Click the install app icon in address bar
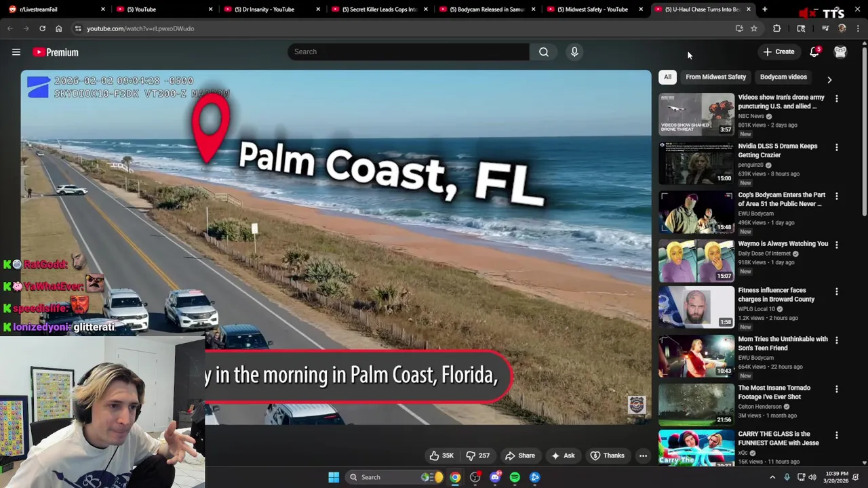 (x=739, y=28)
